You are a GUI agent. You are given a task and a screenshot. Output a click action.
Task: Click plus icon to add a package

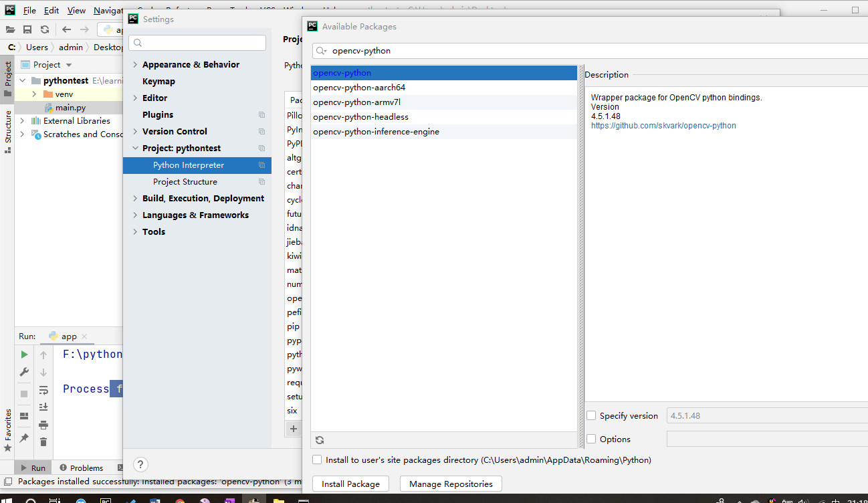click(293, 429)
